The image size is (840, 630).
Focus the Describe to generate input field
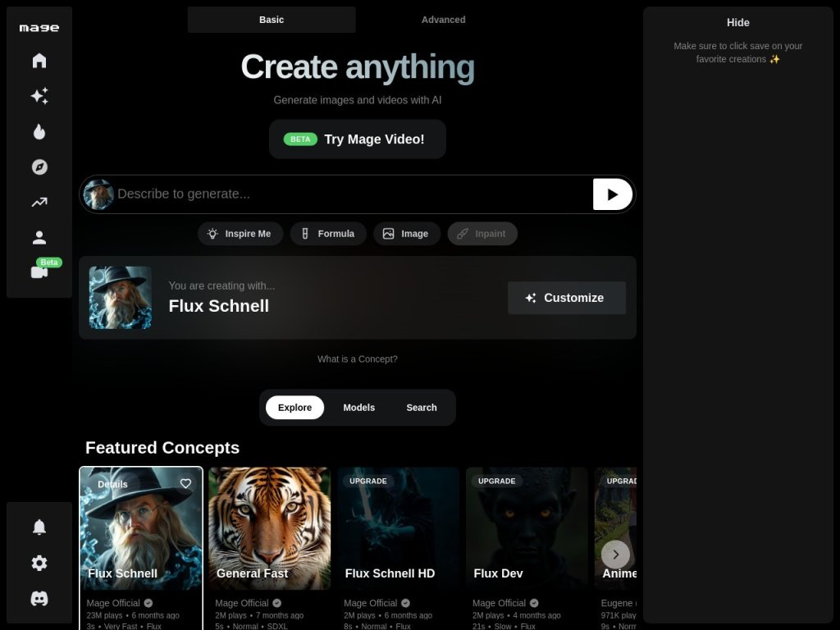354,194
